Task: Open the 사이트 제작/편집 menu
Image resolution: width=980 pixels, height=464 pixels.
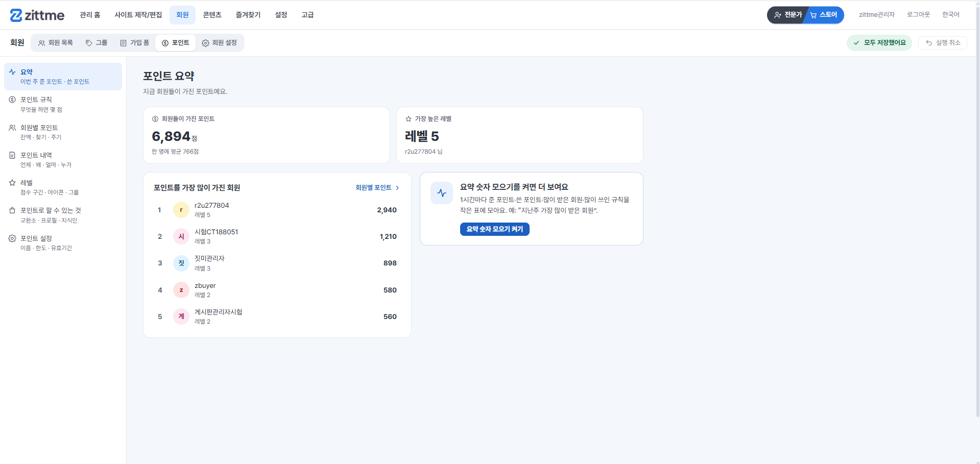Action: (138, 15)
